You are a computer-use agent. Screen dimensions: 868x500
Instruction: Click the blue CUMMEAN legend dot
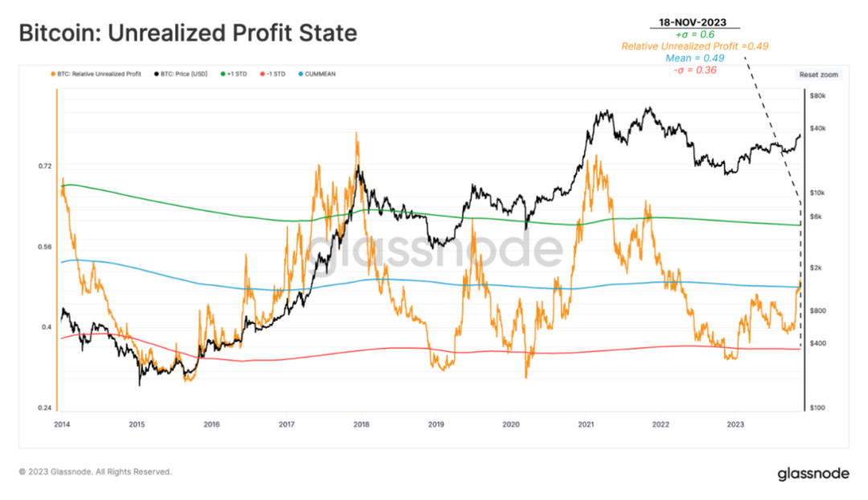point(301,74)
